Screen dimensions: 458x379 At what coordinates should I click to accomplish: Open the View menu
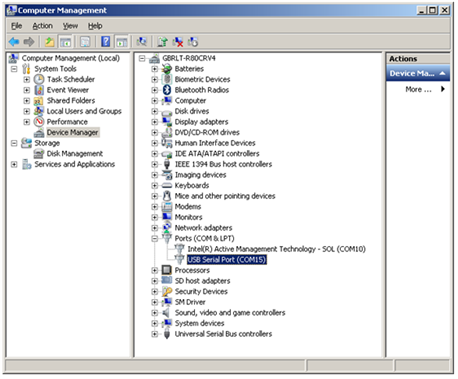coord(70,26)
